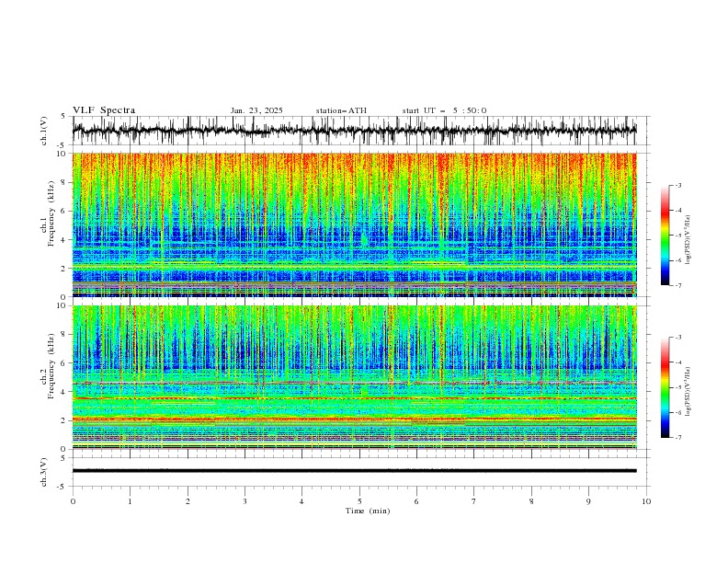
Task: Click time axis tick label "1"
Action: 130,501
